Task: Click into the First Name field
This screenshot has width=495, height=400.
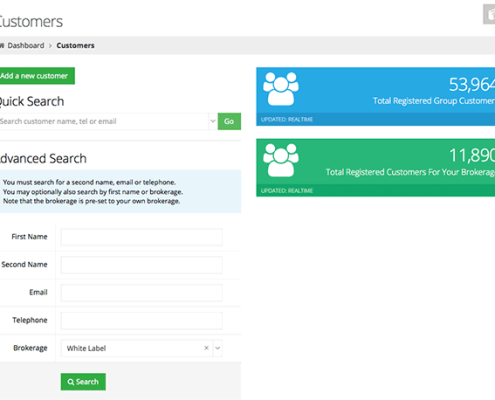Action: [x=141, y=237]
